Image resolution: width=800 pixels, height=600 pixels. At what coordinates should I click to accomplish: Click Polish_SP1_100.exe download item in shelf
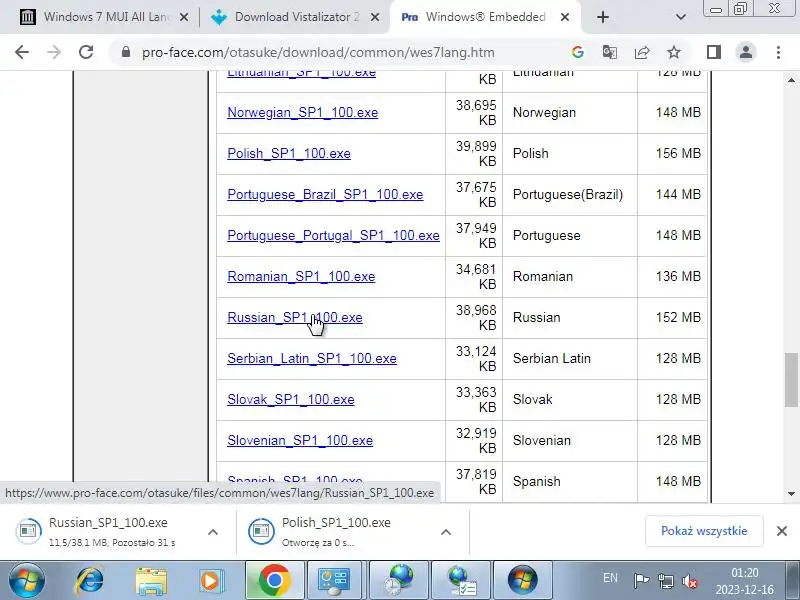[x=337, y=532]
